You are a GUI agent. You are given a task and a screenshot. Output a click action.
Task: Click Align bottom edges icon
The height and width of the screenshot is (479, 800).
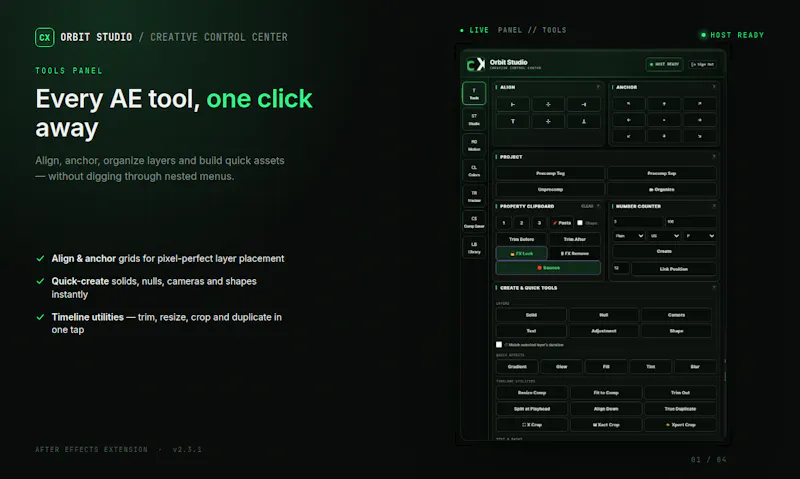coord(584,121)
